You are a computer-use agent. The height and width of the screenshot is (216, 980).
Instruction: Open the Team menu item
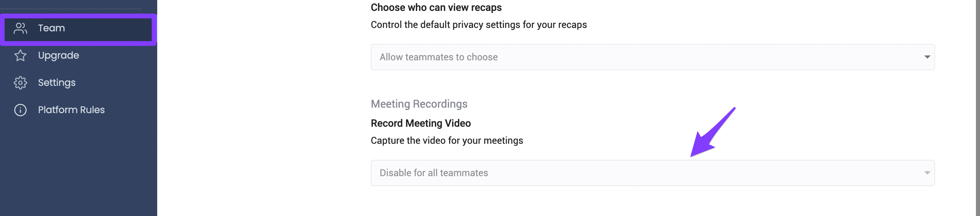pyautogui.click(x=78, y=29)
